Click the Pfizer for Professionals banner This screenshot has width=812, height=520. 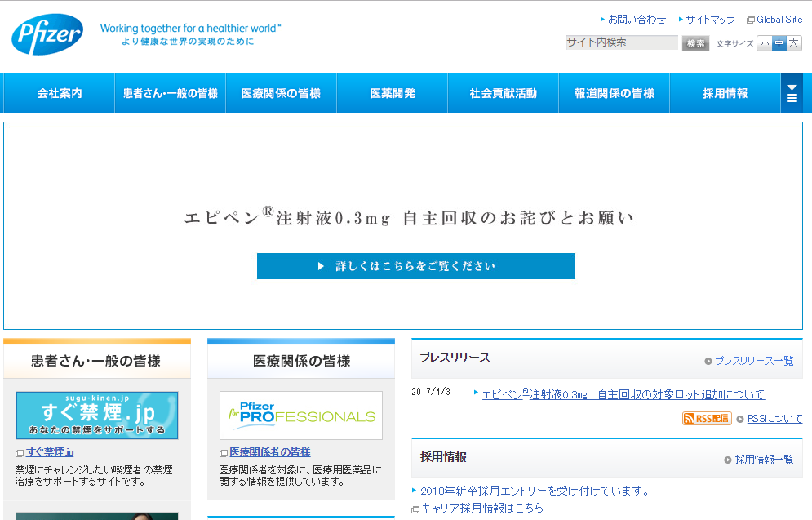pyautogui.click(x=301, y=416)
